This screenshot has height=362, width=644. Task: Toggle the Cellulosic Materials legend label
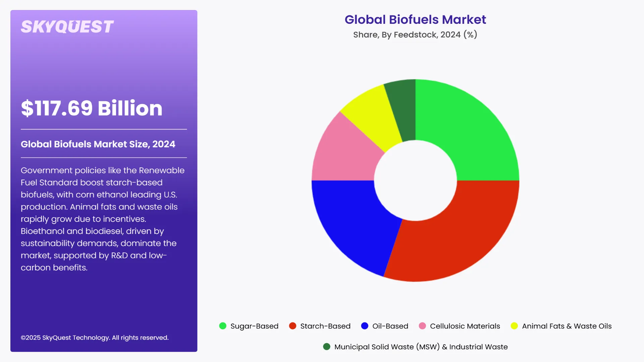(x=465, y=326)
